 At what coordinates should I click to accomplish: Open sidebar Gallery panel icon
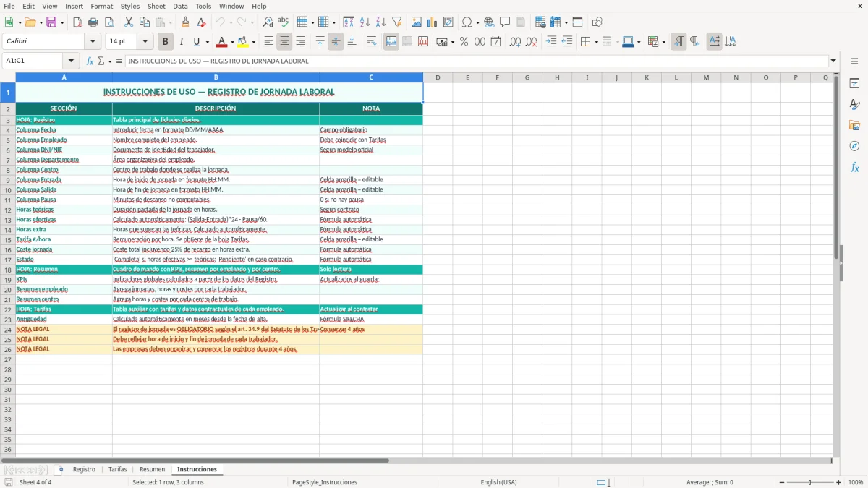pos(854,125)
